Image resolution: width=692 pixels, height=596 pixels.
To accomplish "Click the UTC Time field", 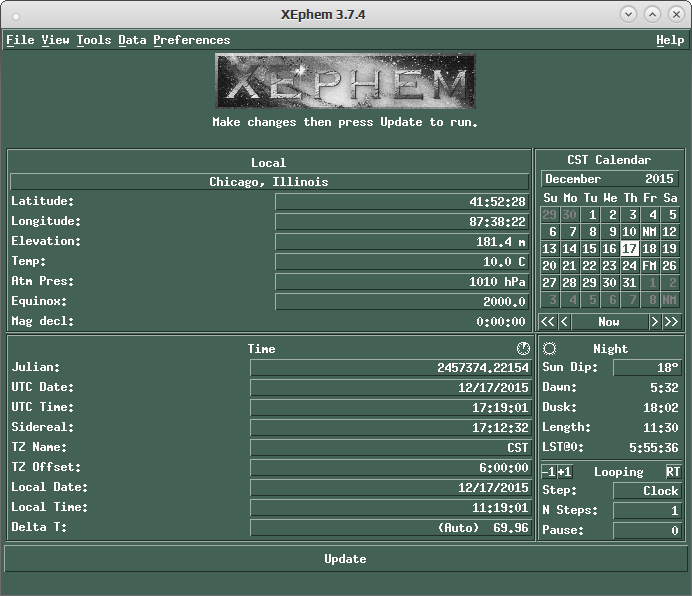I will (391, 407).
